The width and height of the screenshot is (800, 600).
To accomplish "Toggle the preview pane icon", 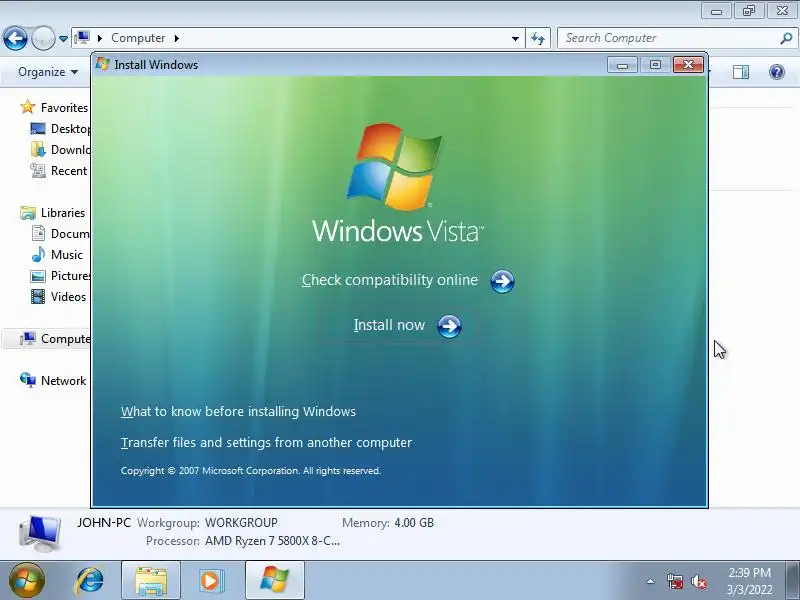I will tap(741, 72).
